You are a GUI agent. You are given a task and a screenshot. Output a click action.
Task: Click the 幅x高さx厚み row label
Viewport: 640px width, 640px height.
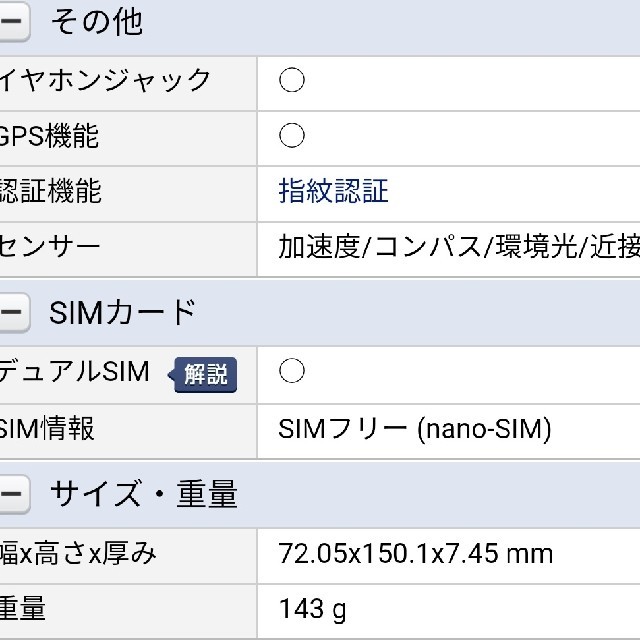pyautogui.click(x=78, y=553)
